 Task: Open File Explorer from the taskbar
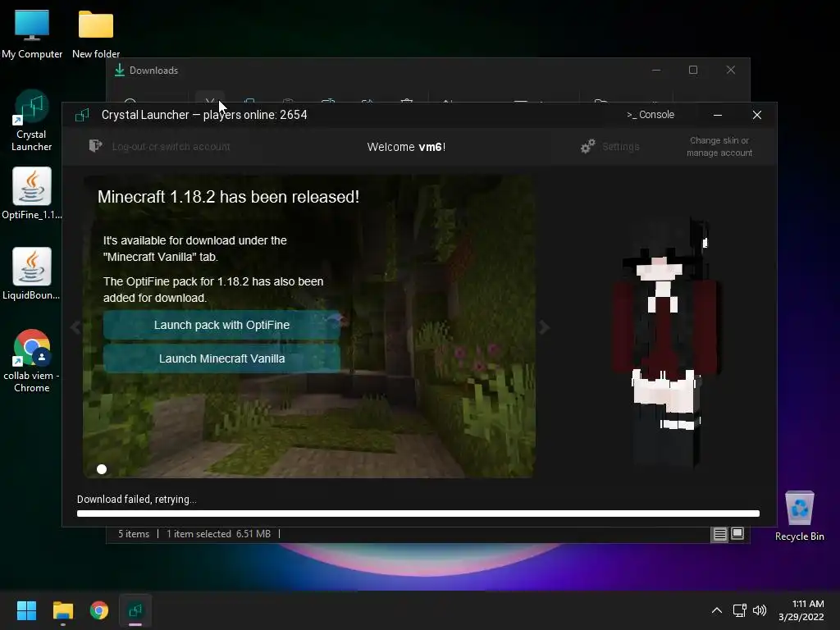pos(62,610)
